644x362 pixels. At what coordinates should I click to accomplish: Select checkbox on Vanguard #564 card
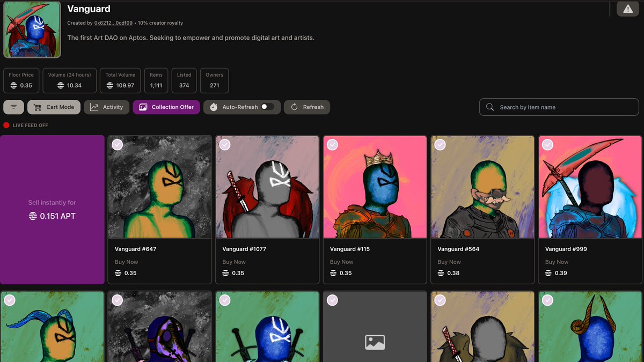(440, 144)
